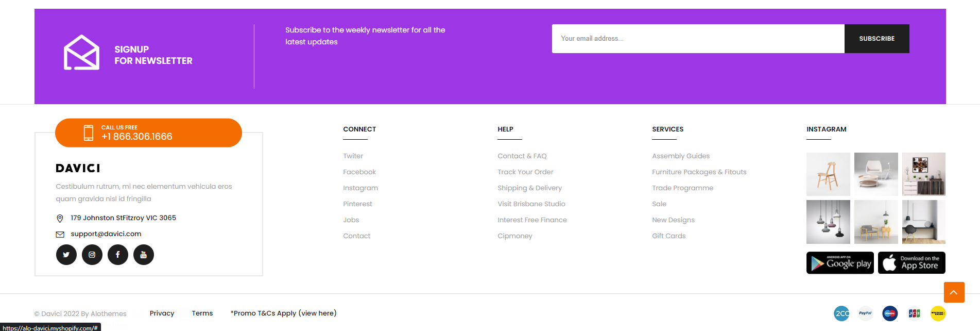Open the wooden chair Instagram thumbnail
The height and width of the screenshot is (331, 980).
click(828, 174)
